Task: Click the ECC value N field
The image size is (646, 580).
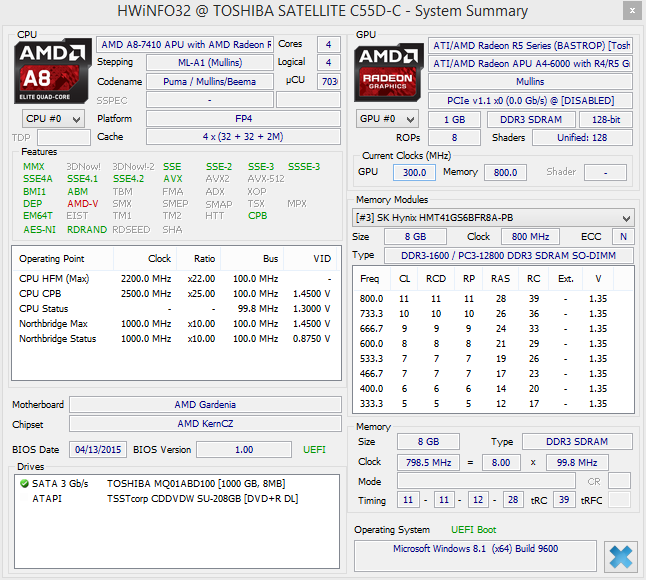Action: 623,236
